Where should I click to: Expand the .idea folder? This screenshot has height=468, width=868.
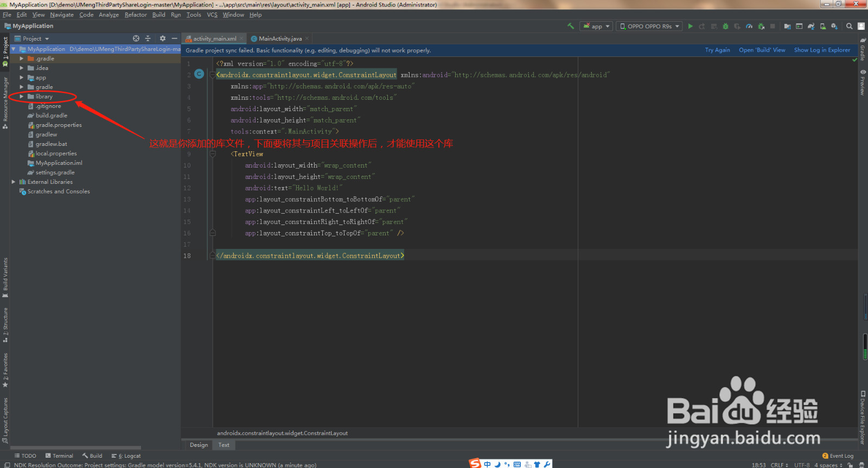click(x=22, y=68)
